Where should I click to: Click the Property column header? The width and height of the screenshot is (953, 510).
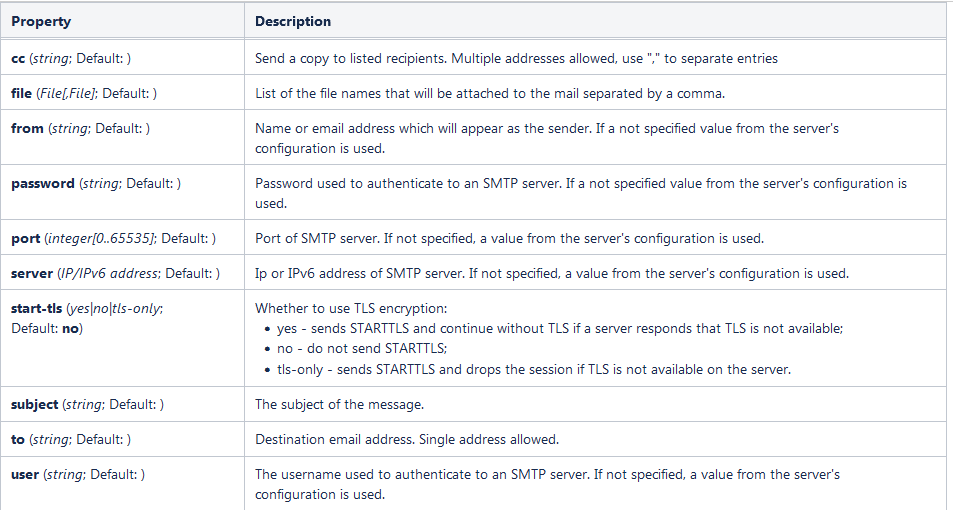point(41,21)
